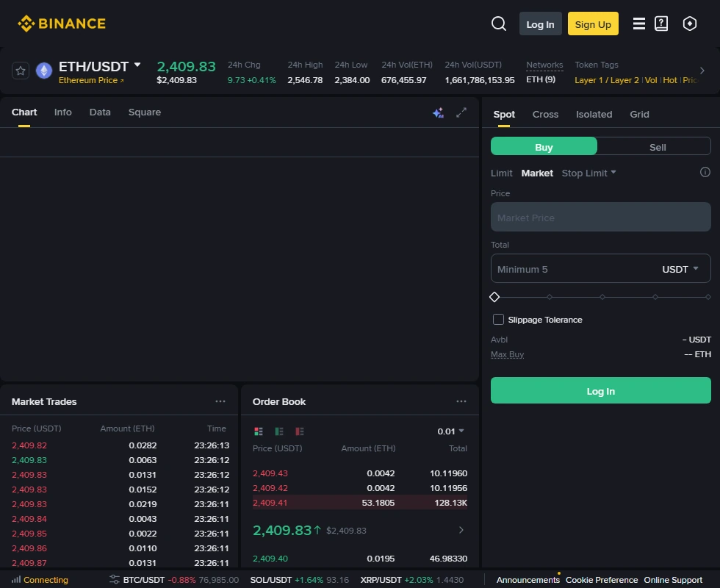This screenshot has height=588, width=720.
Task: Change order book 0.01 precision dropdown
Action: 450,431
